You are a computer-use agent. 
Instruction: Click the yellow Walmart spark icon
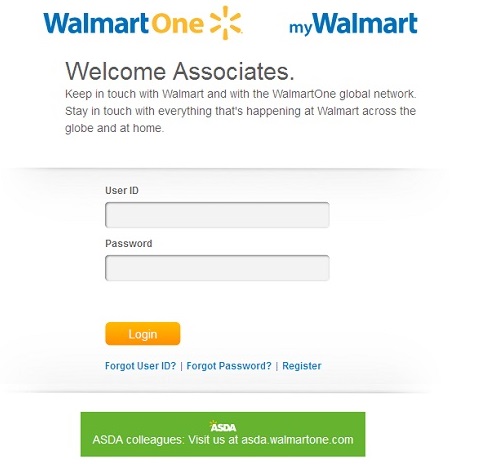(226, 23)
